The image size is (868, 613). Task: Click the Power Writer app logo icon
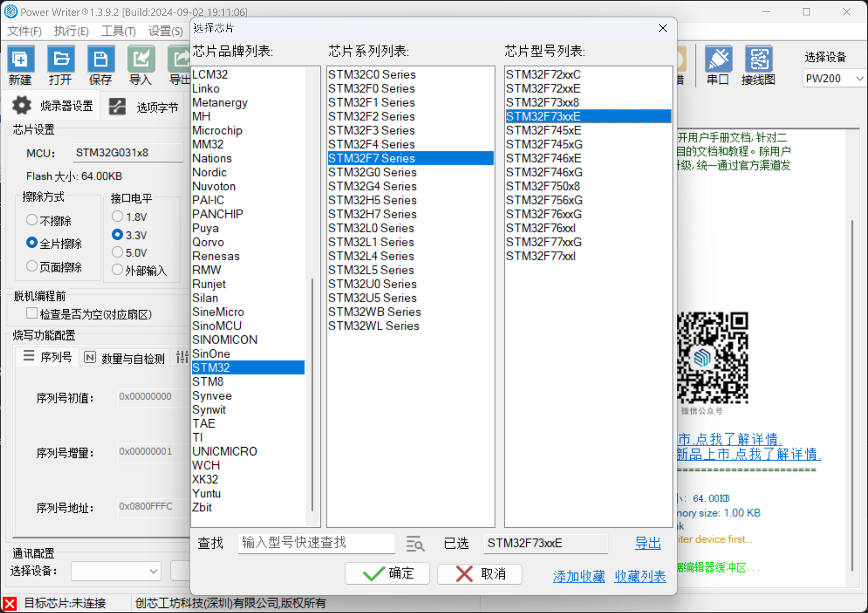click(10, 11)
